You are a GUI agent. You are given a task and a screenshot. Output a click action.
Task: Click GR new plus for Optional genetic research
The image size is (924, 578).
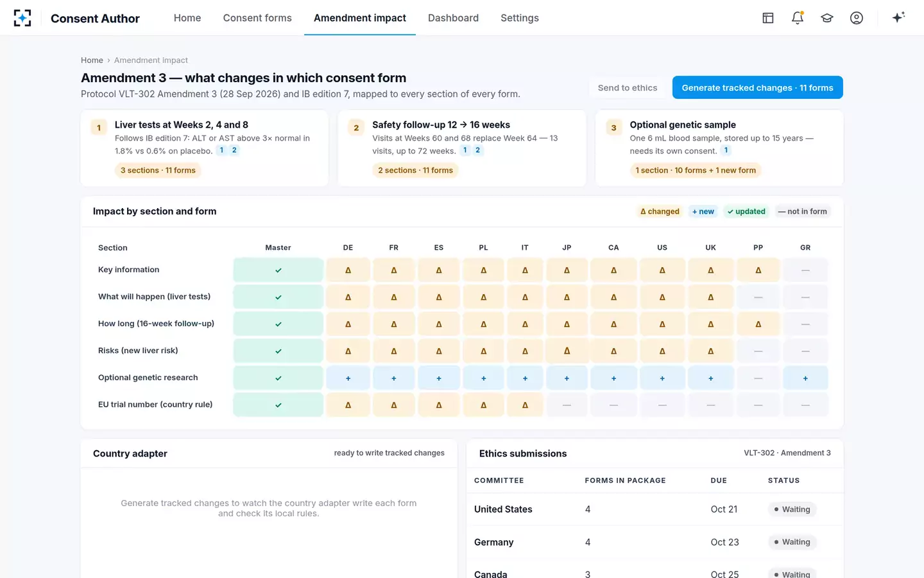(x=805, y=378)
